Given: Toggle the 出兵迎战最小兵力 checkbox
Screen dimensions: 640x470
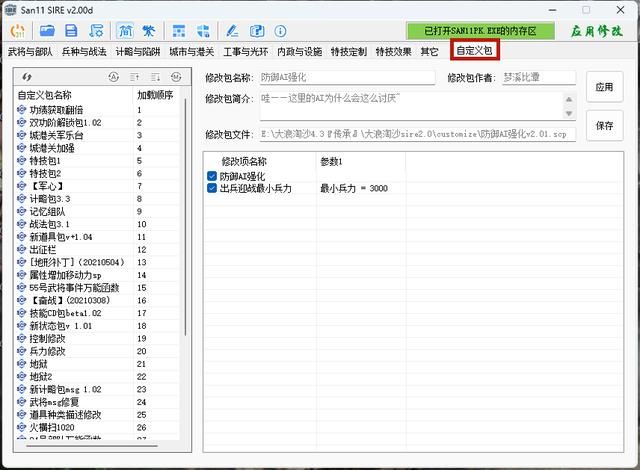Looking at the screenshot, I should 212,188.
